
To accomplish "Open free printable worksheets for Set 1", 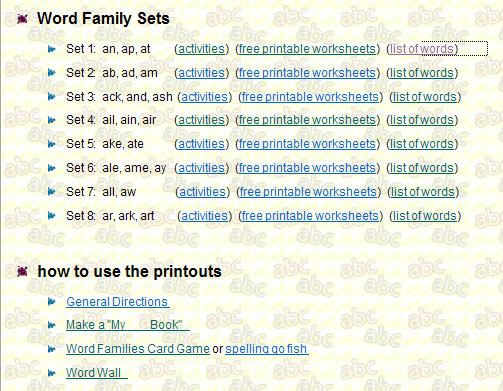I will pos(307,49).
